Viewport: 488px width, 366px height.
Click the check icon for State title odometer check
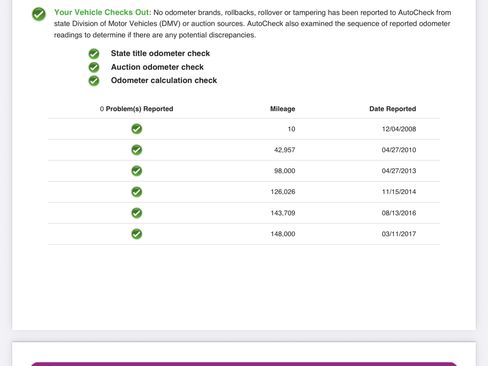pyautogui.click(x=94, y=54)
